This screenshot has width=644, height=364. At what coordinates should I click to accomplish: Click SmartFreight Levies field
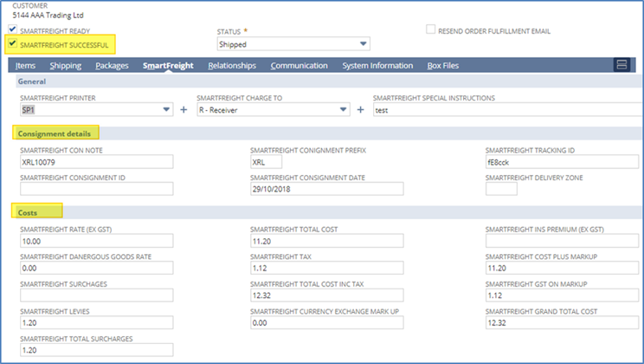tap(97, 323)
